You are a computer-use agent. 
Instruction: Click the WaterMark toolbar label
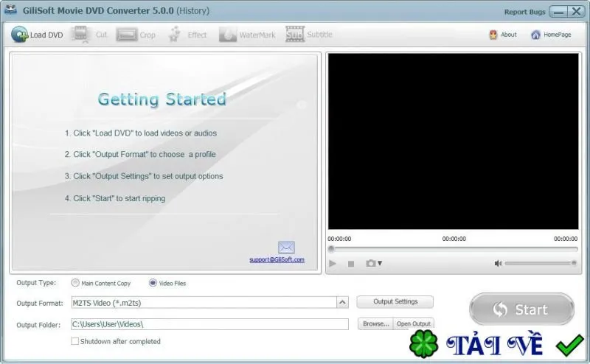click(257, 35)
